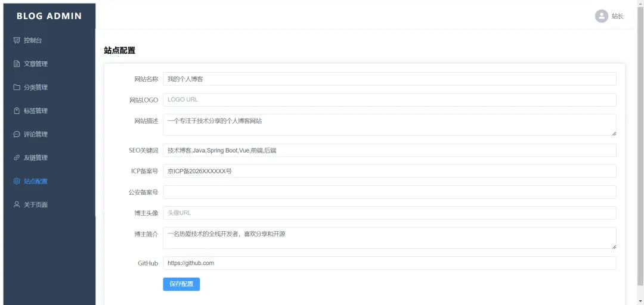The image size is (644, 305).
Task: Focus the 网站名称 input field
Action: click(x=389, y=79)
